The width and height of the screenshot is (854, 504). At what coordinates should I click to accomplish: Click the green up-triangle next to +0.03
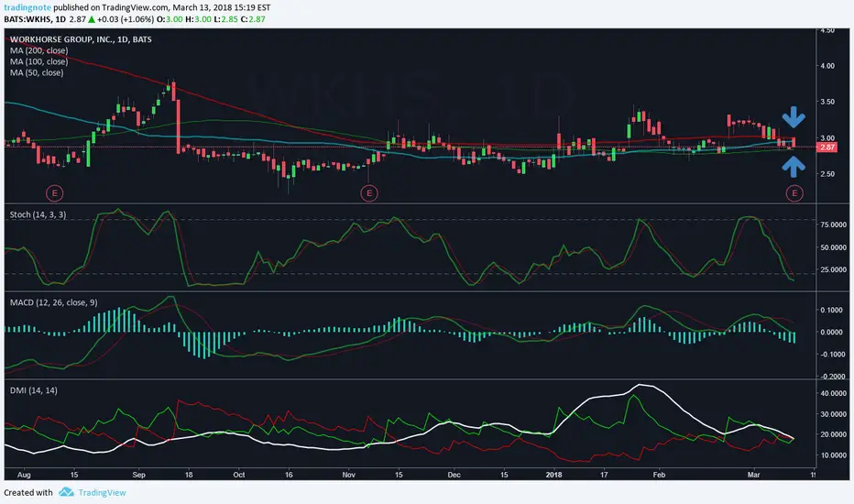[92, 19]
